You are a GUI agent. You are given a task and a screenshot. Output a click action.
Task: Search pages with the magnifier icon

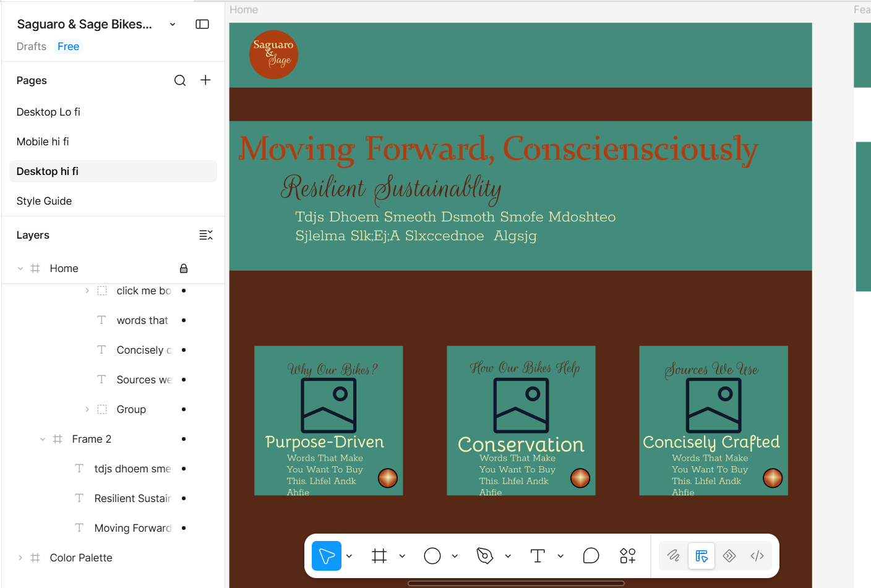[x=180, y=80]
